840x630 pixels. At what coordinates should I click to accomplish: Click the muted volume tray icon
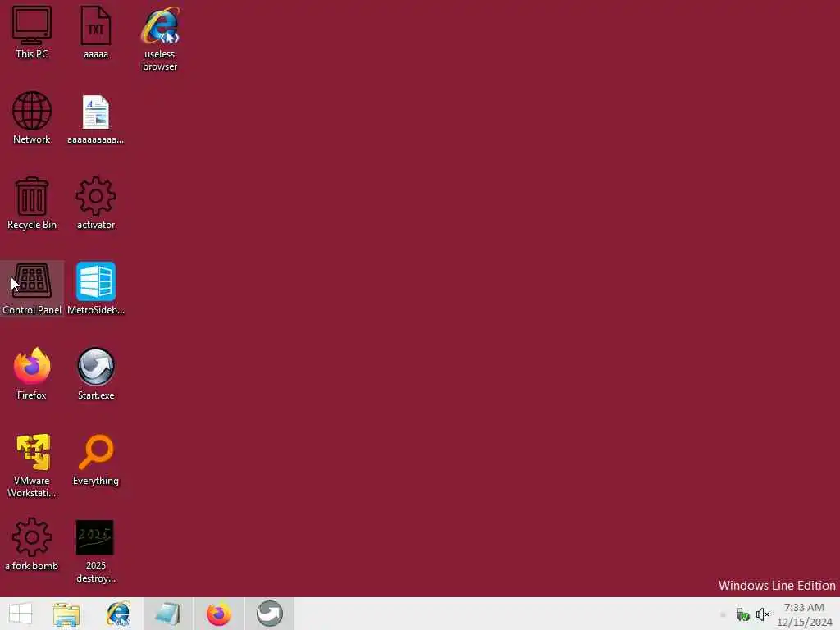coord(762,614)
